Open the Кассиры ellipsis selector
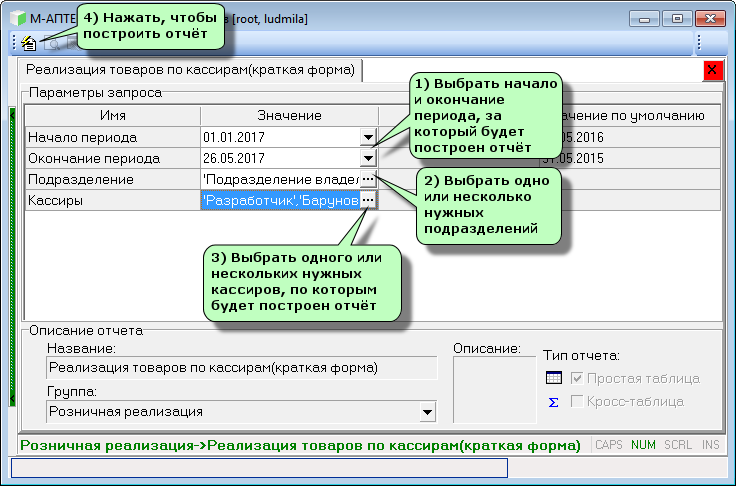 click(368, 201)
